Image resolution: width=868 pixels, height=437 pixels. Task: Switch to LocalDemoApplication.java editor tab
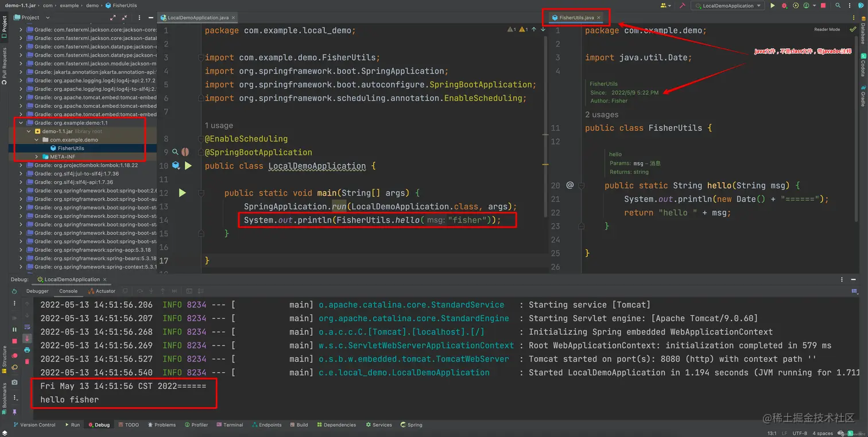[x=198, y=18]
